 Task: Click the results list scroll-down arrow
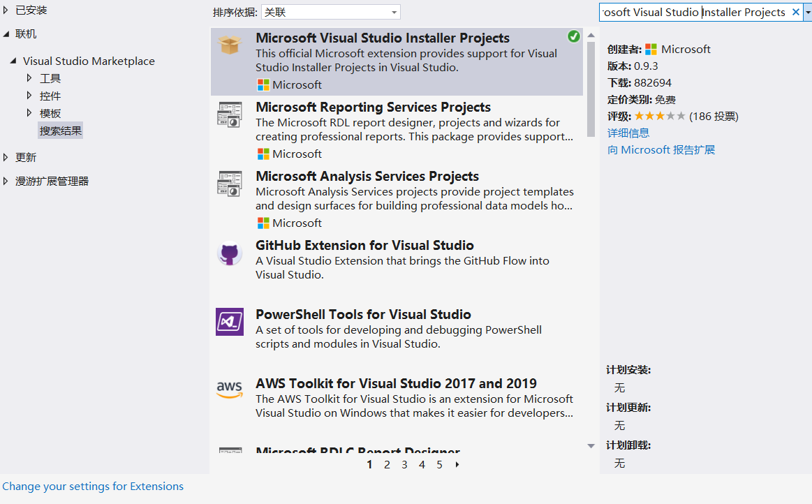tap(591, 445)
